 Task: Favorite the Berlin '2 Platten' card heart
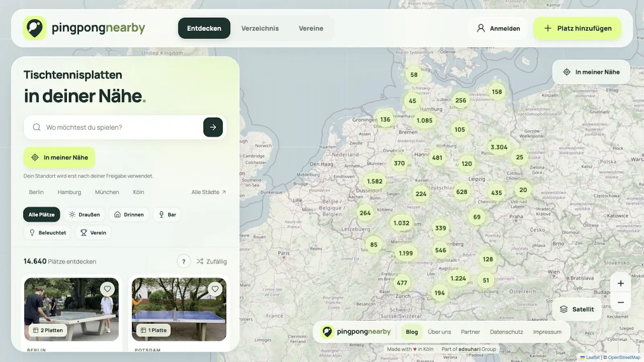tap(107, 289)
